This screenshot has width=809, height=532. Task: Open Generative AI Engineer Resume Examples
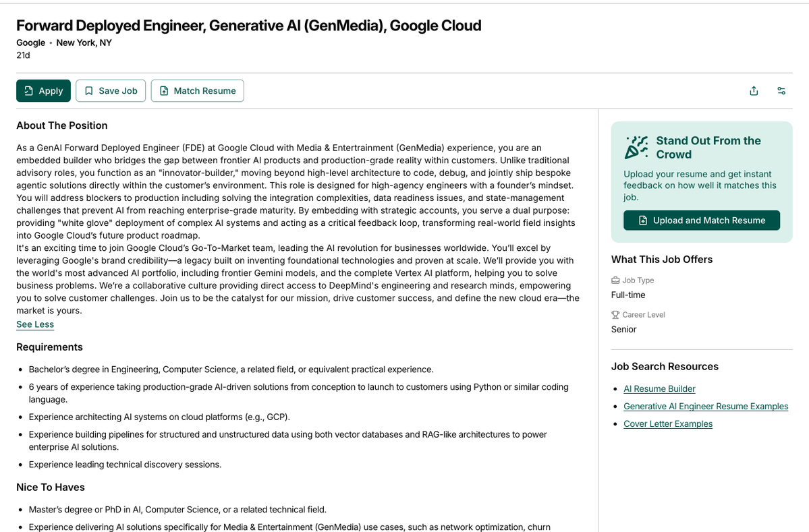pyautogui.click(x=706, y=406)
